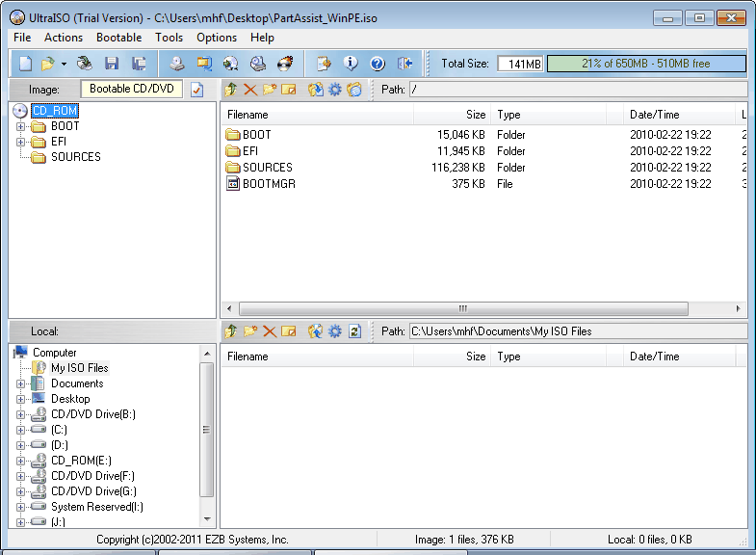Screen dimensions: 756x555
Task: Click the disc capacity usage bar
Action: coord(646,64)
